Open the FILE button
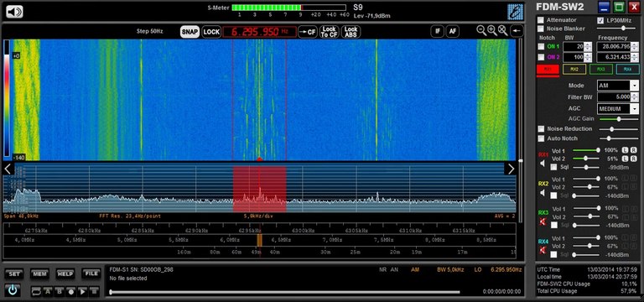 91,273
